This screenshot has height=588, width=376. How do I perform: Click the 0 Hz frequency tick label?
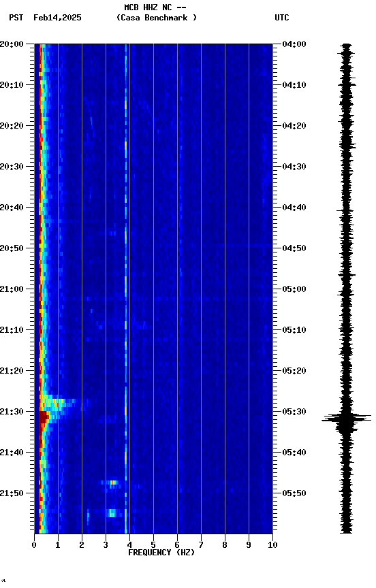[x=34, y=545]
